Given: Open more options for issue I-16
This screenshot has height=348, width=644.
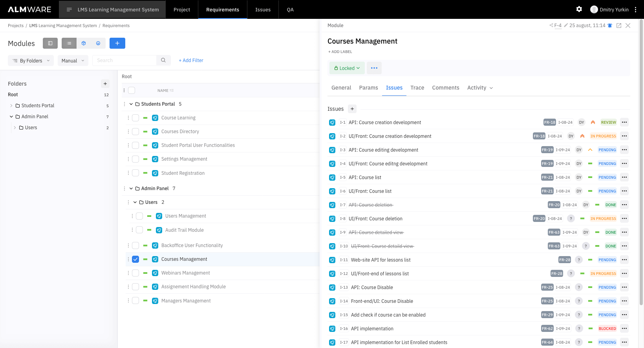Looking at the screenshot, I should (x=624, y=328).
